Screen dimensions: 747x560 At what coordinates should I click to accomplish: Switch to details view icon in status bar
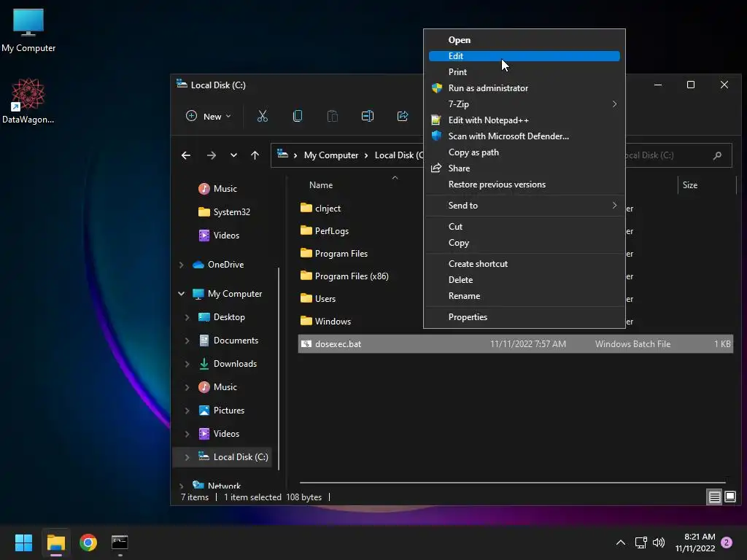[714, 497]
